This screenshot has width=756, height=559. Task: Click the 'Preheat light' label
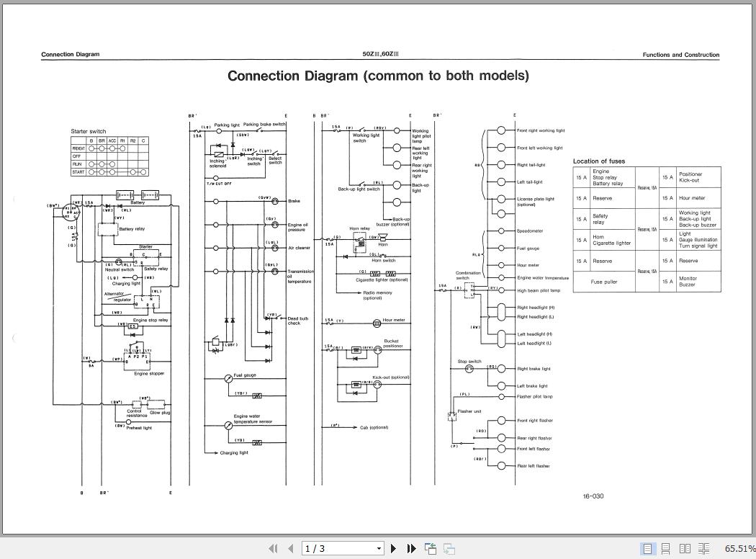pos(139,428)
